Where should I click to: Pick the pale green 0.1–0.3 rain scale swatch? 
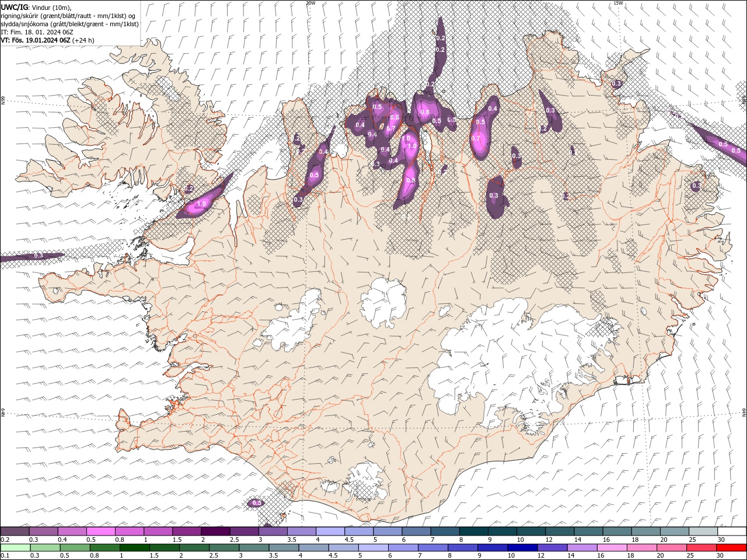point(16,548)
